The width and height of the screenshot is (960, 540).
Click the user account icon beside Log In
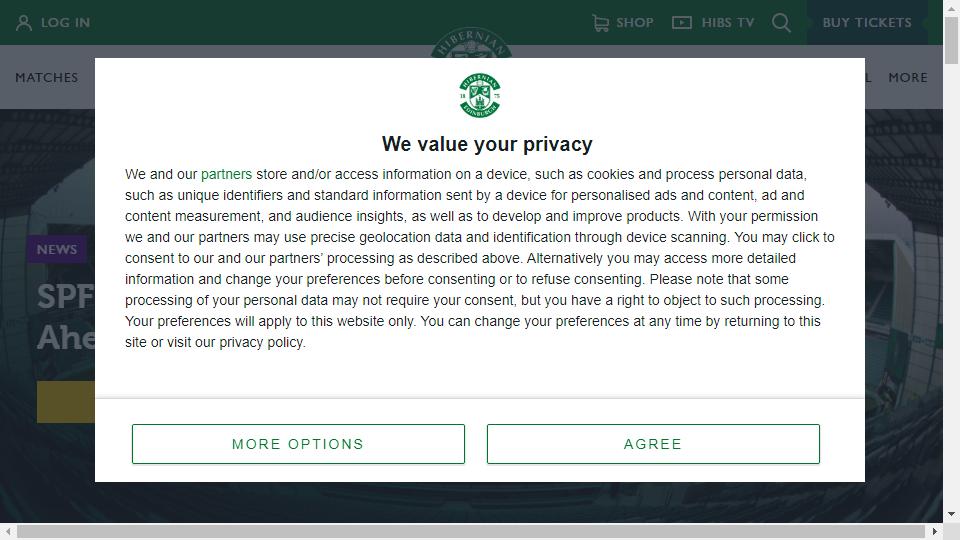[23, 23]
